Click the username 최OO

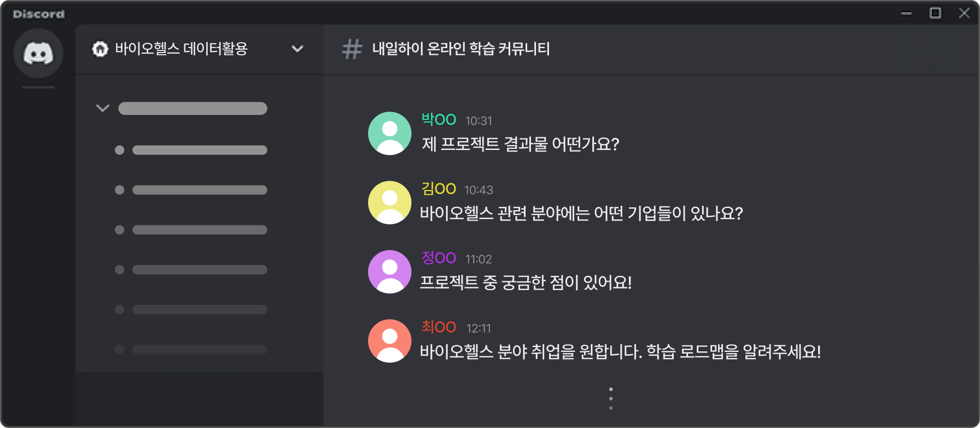pos(439,327)
